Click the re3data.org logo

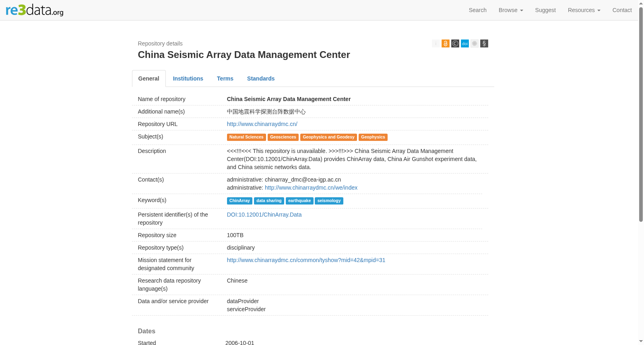pos(35,10)
